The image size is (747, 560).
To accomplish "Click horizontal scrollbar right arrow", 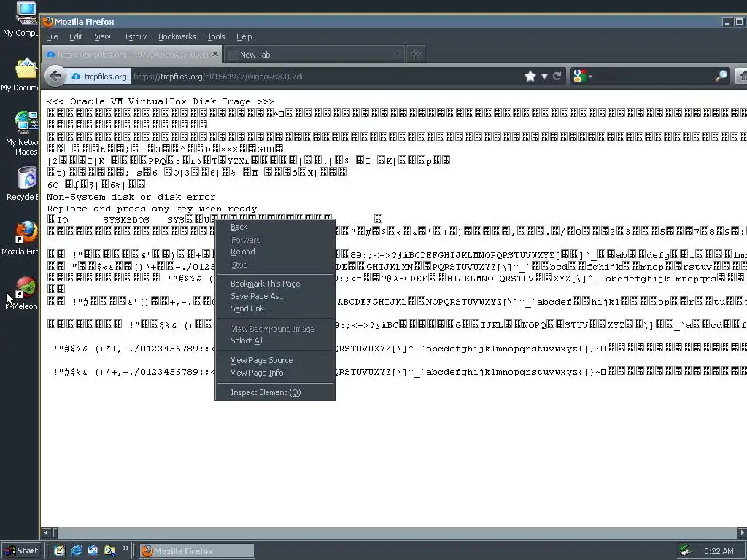I will pos(742,532).
